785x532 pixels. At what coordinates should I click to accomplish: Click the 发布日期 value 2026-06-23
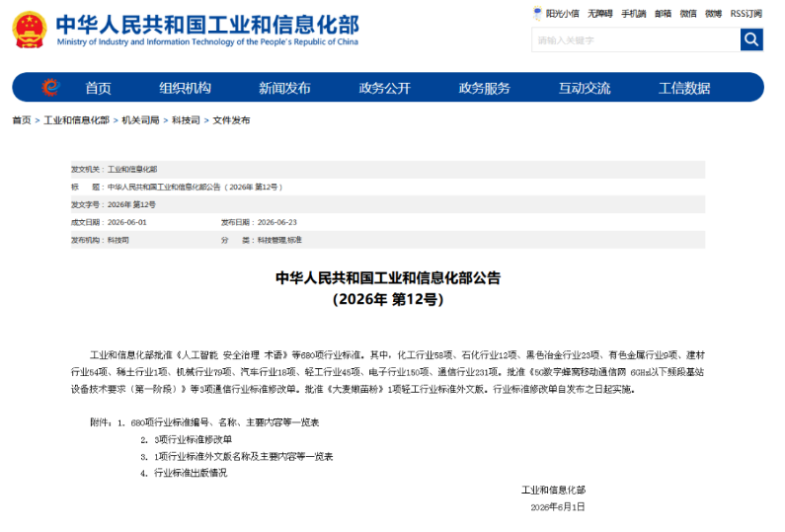tap(276, 222)
